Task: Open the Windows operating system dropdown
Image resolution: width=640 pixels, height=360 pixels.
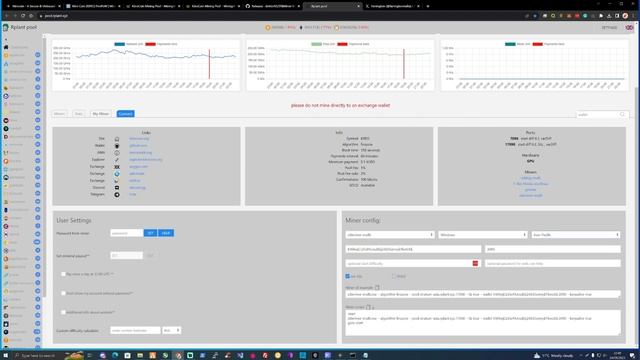Action: tap(482, 235)
